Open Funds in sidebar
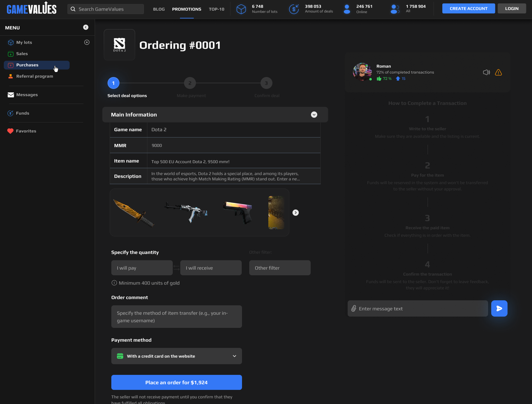532x404 pixels. (x=23, y=113)
